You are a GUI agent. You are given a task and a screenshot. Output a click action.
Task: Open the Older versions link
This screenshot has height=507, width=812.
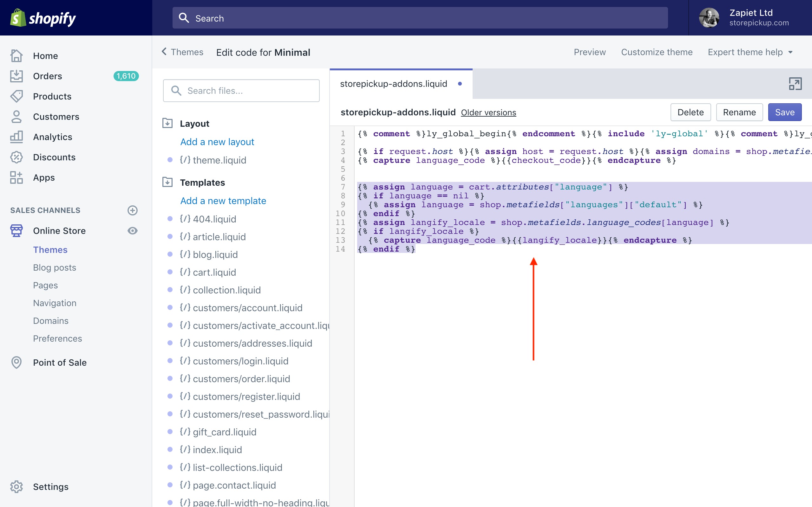pyautogui.click(x=488, y=113)
